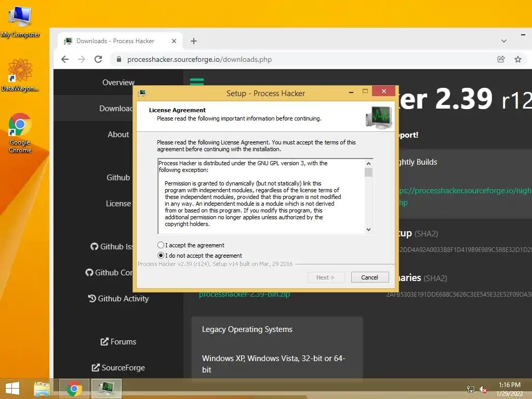
Task: Open File Explorer from the taskbar
Action: tap(42, 389)
